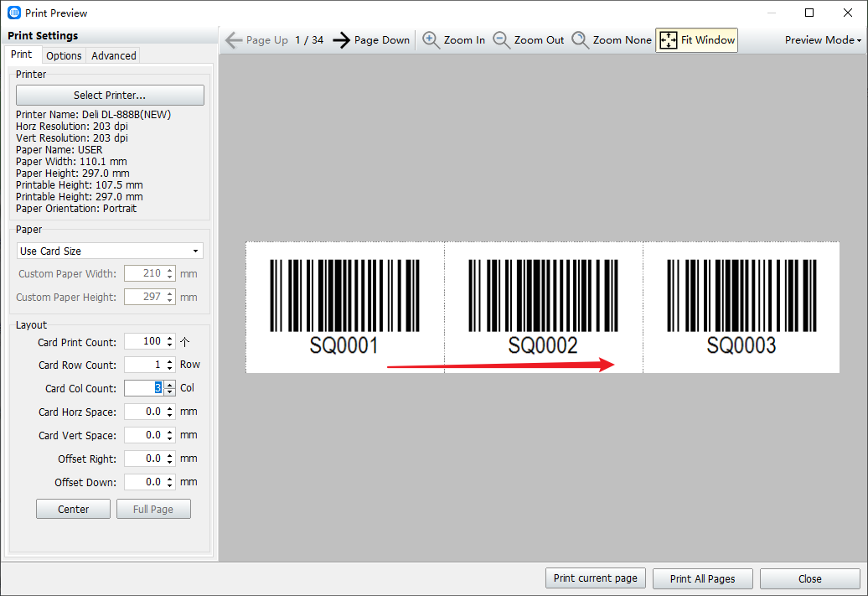Open the Preview Mode dropdown

tap(823, 40)
